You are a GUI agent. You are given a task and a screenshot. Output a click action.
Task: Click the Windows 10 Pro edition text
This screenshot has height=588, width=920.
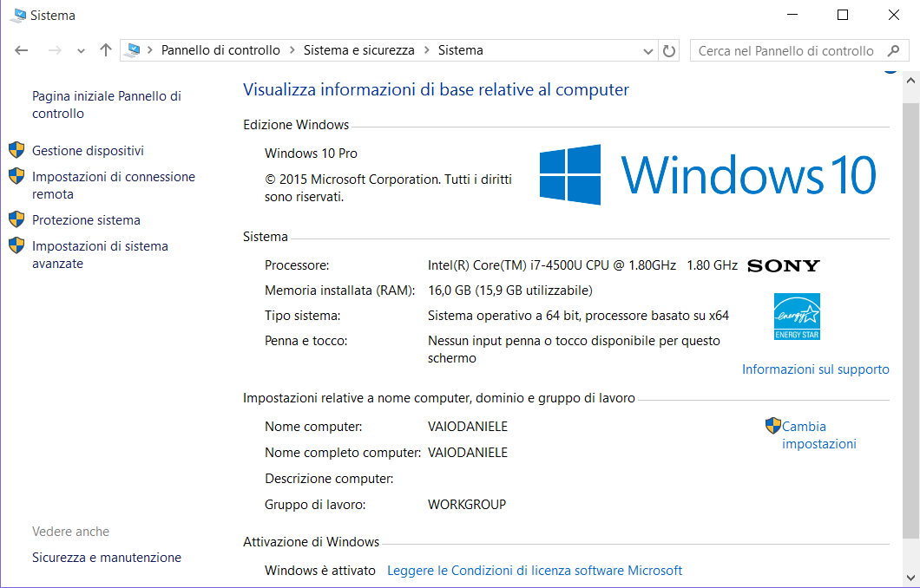click(x=311, y=154)
